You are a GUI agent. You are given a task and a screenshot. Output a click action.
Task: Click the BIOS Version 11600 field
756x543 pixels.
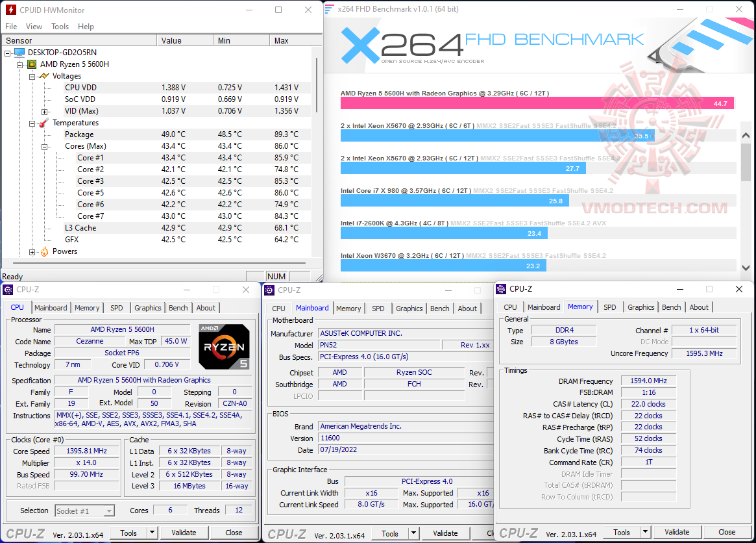click(x=406, y=438)
